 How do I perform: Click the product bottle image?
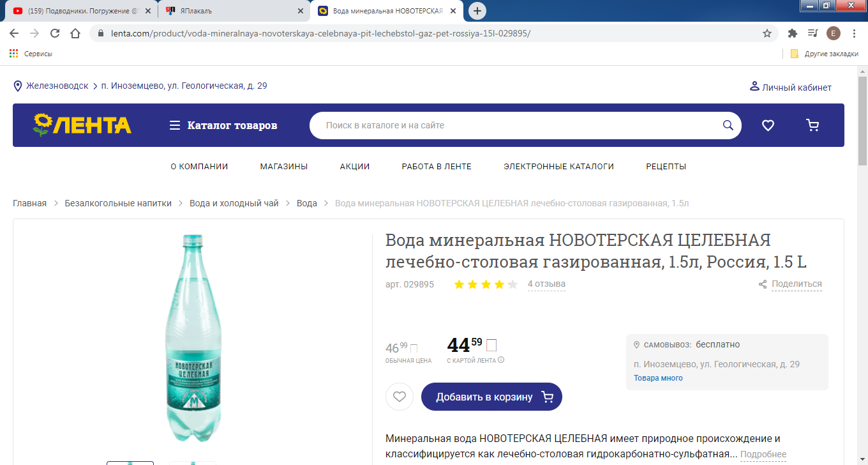pyautogui.click(x=192, y=339)
